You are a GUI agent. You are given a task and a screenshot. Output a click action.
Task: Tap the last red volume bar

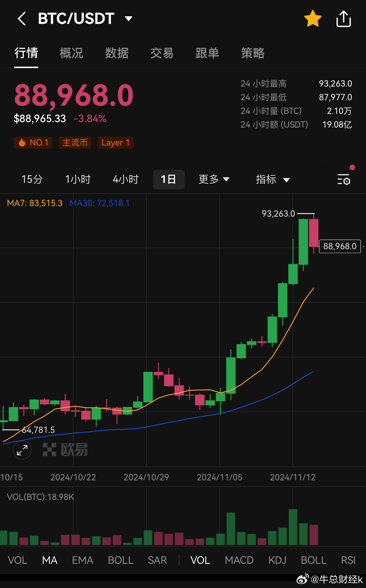click(x=314, y=535)
